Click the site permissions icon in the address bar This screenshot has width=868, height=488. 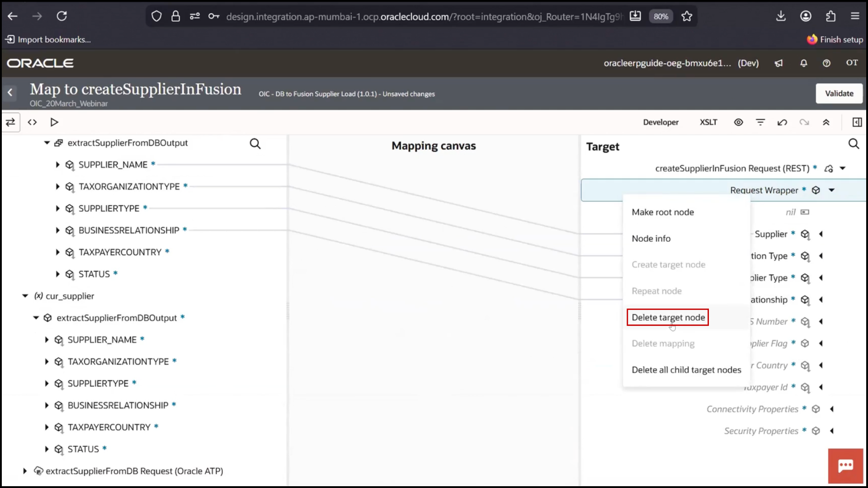(195, 17)
